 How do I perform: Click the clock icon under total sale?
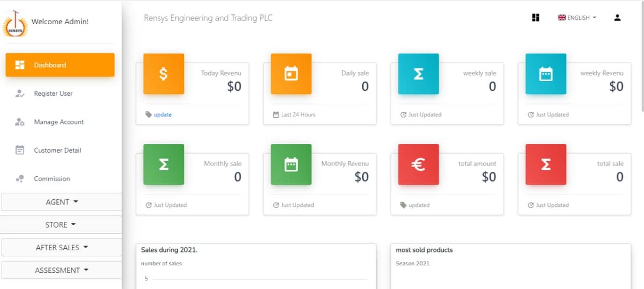coord(531,205)
